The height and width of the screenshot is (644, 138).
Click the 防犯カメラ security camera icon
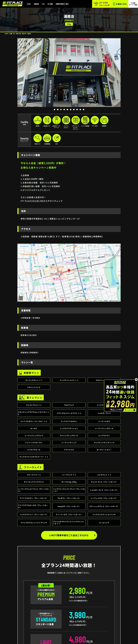[38, 138]
